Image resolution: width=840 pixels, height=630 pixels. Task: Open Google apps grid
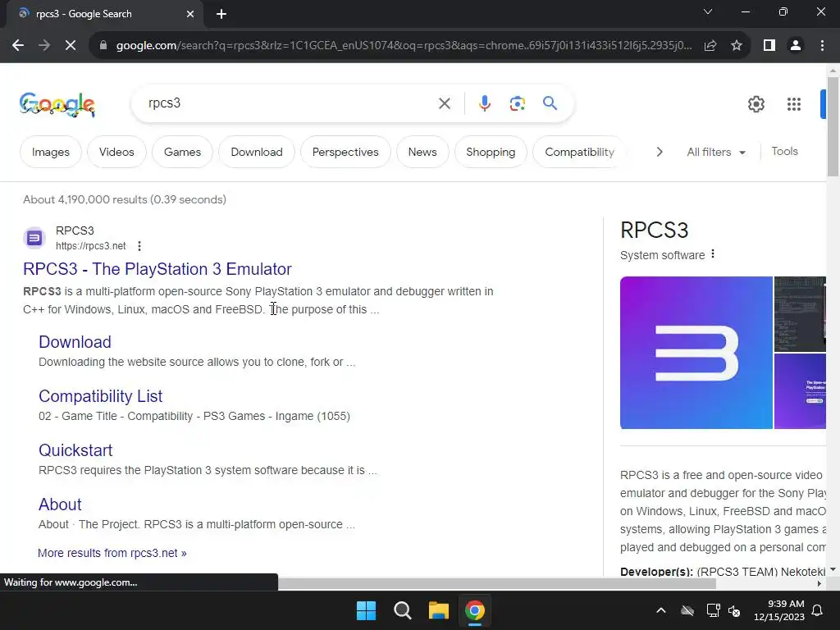(x=794, y=104)
